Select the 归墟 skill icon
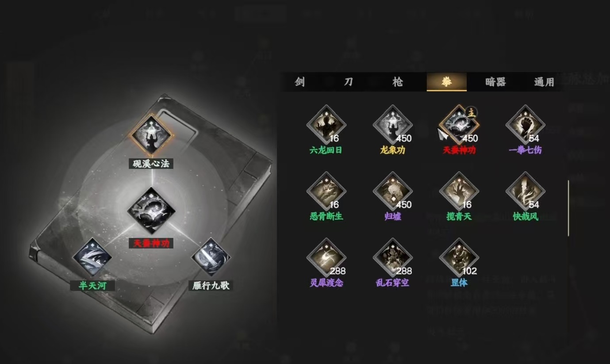610x364 pixels. pos(392,191)
